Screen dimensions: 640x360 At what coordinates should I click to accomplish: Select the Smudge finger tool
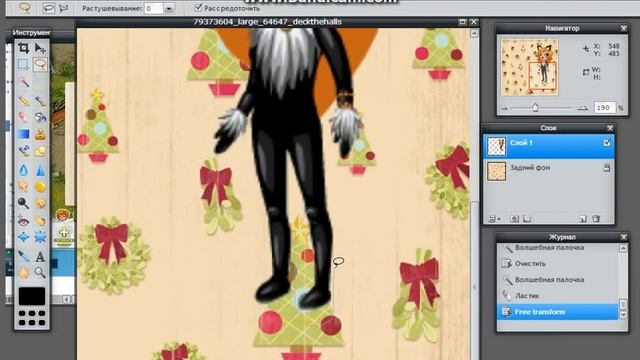[23, 187]
